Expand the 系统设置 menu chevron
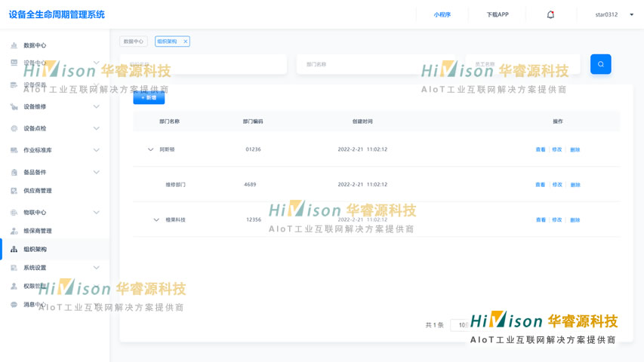The height and width of the screenshot is (362, 644). [96, 268]
